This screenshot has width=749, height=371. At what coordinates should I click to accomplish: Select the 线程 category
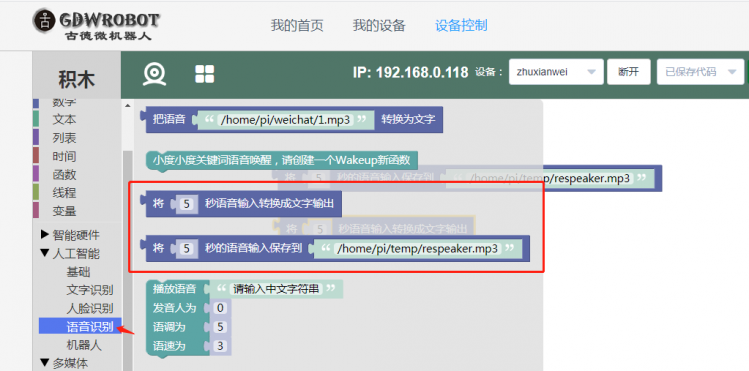64,193
